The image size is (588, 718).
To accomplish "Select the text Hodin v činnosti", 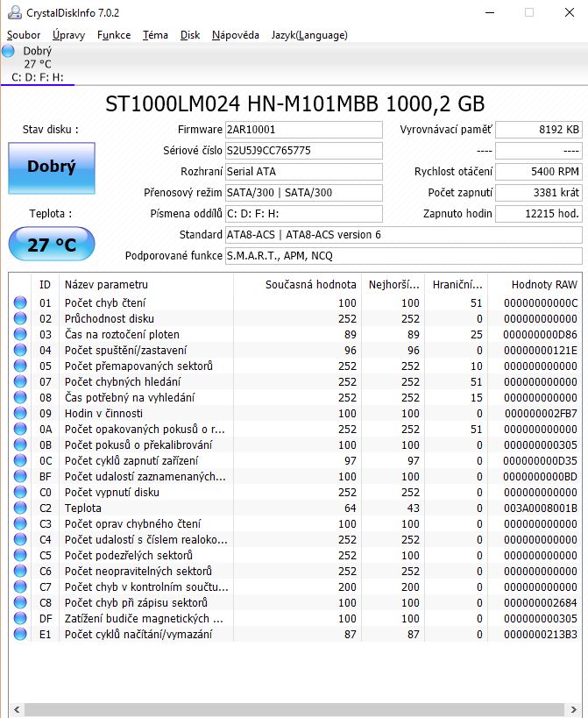I will 103,414.
